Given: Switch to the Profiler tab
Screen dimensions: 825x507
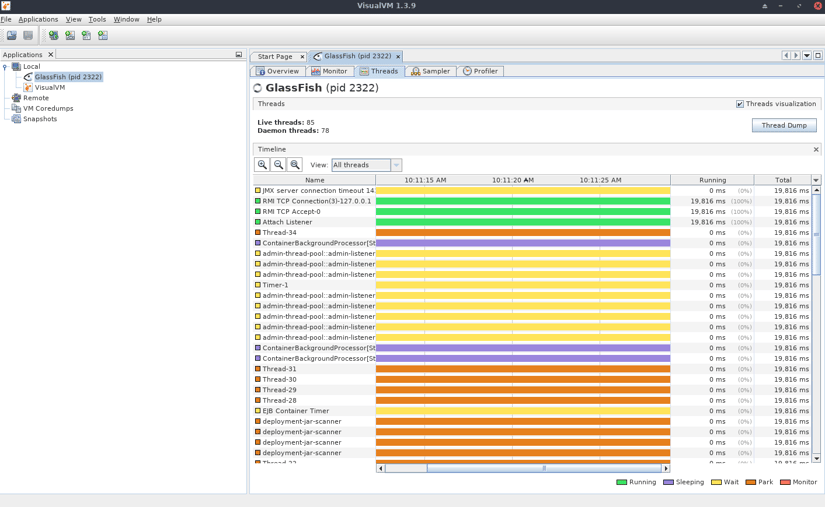Looking at the screenshot, I should point(480,71).
